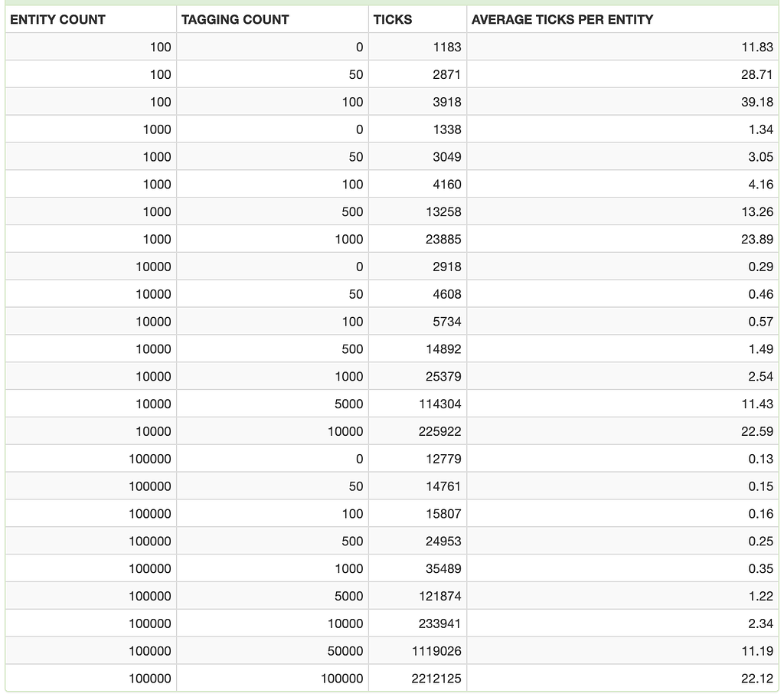Click the average cell showing 1.49
The width and height of the screenshot is (784, 697).
point(760,348)
